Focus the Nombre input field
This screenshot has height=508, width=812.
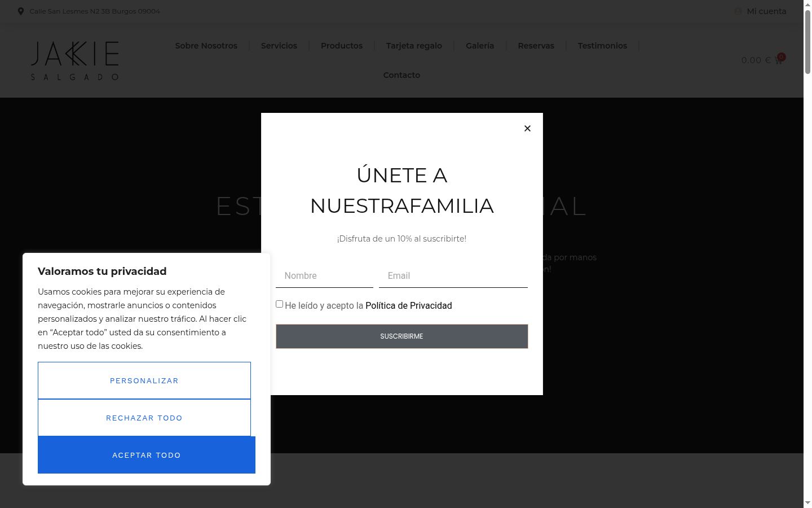(x=324, y=276)
